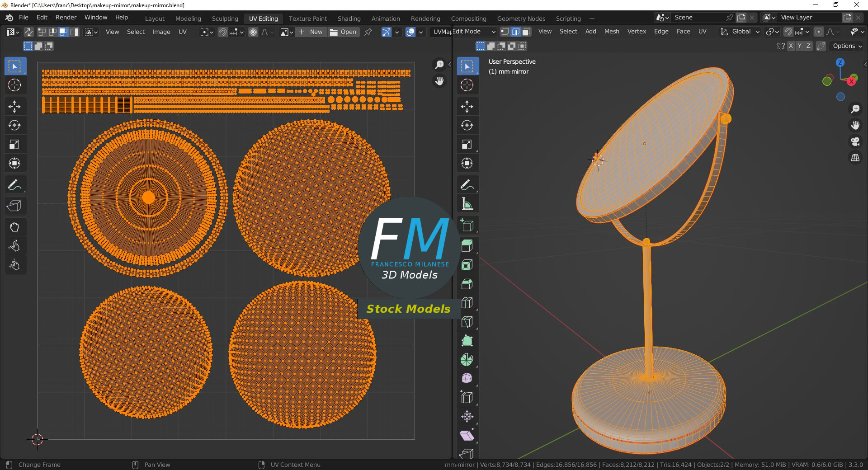Toggle X axis mirror
Image resolution: width=868 pixels, height=470 pixels.
click(791, 46)
